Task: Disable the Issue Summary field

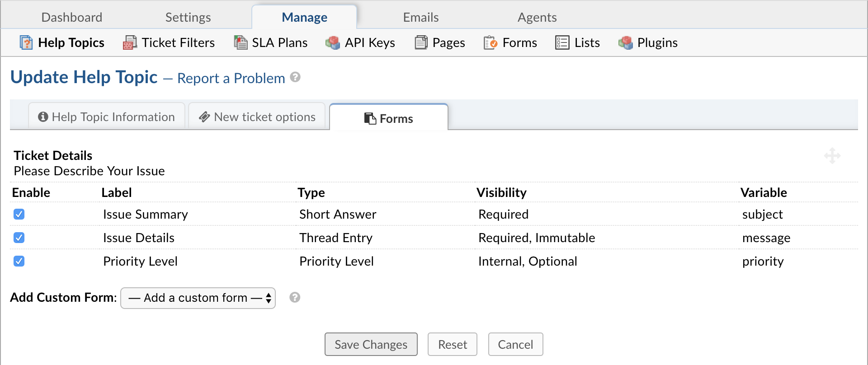Action: pos(19,214)
